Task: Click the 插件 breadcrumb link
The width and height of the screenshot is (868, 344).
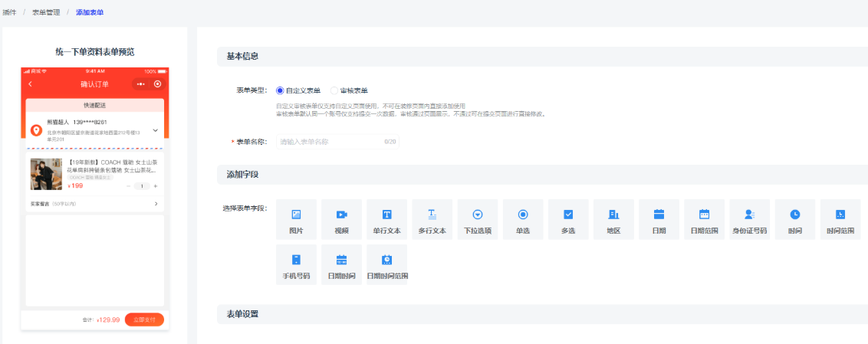Action: (x=9, y=13)
